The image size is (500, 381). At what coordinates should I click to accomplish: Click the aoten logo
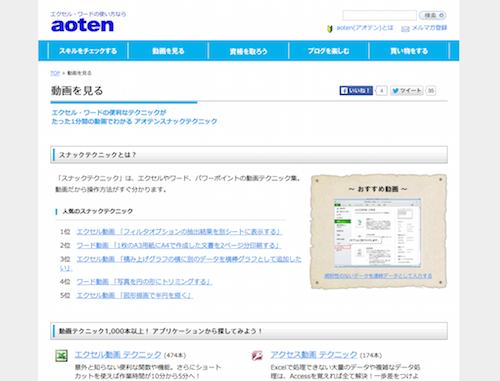point(82,26)
